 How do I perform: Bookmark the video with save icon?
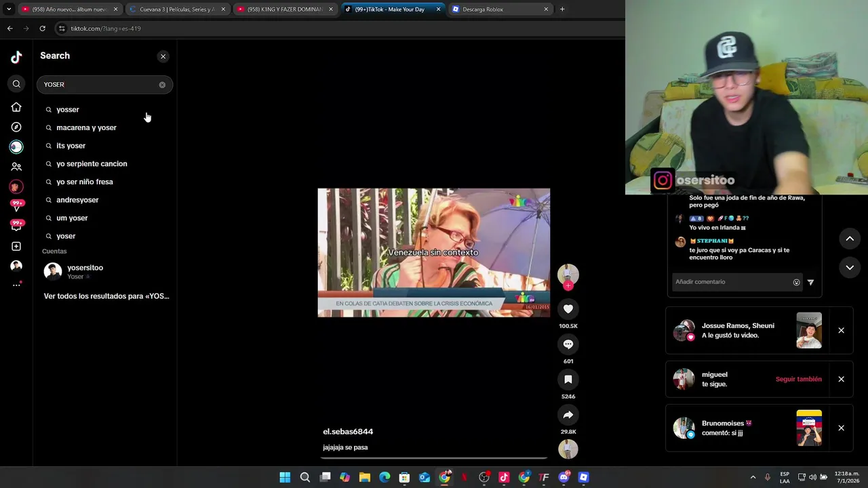coord(568,380)
